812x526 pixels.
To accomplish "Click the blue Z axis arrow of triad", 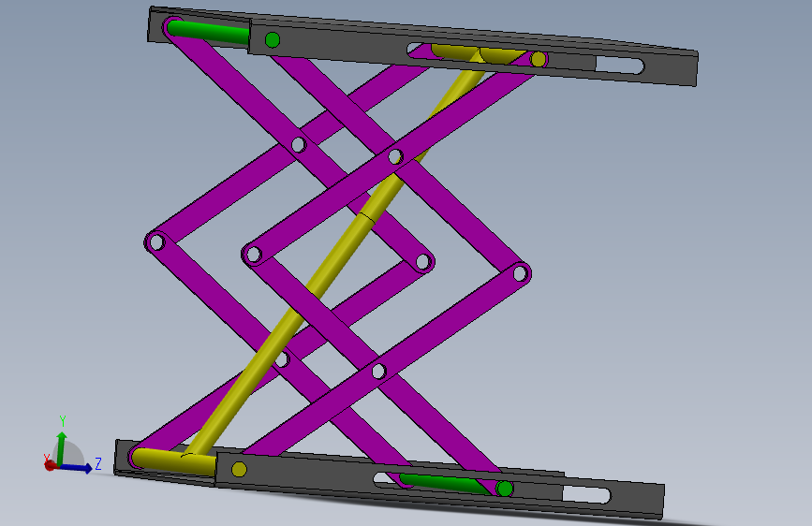I will point(76,467).
